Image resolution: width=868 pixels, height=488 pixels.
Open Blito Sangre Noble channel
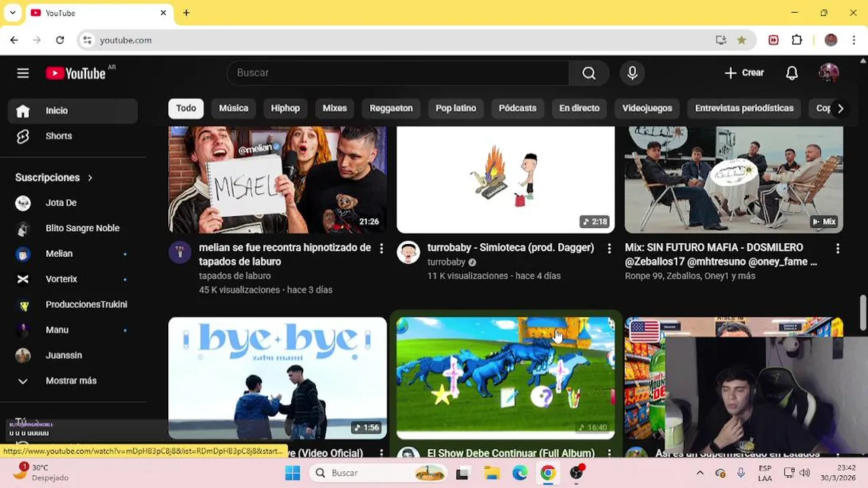coord(73,228)
